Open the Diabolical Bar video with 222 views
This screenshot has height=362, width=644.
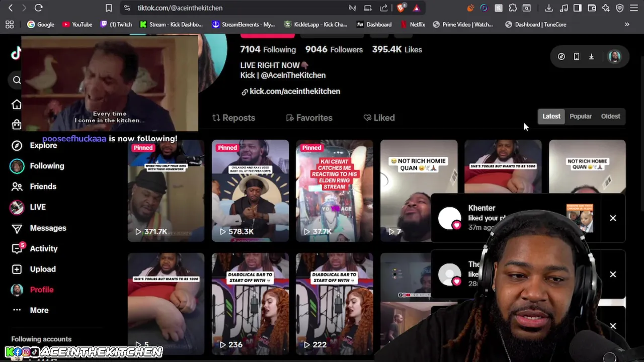coord(335,304)
